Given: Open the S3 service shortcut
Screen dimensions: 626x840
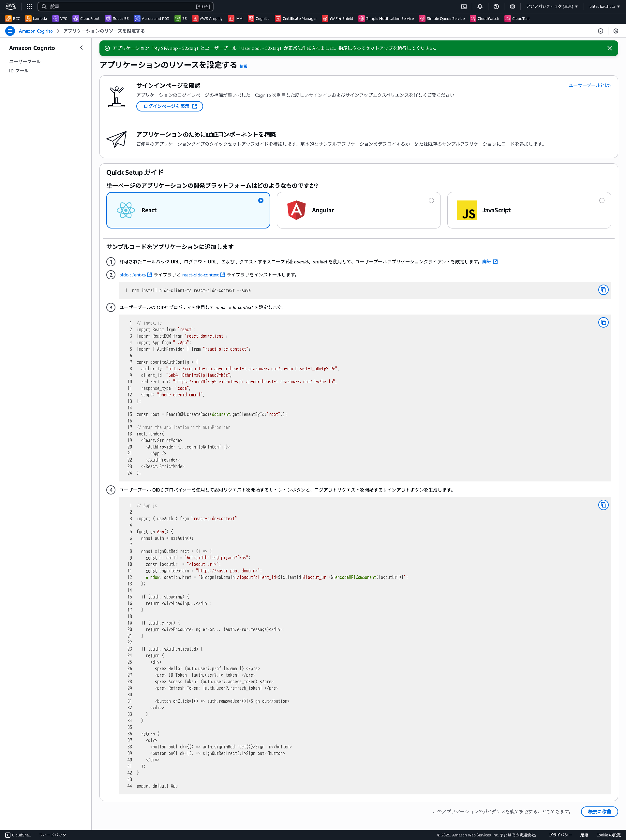Looking at the screenshot, I should [181, 18].
